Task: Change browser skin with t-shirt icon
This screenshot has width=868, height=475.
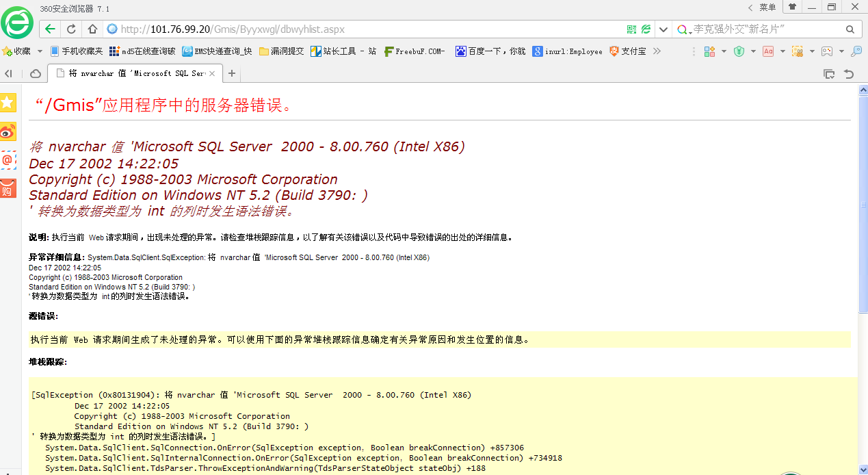Action: coord(793,7)
